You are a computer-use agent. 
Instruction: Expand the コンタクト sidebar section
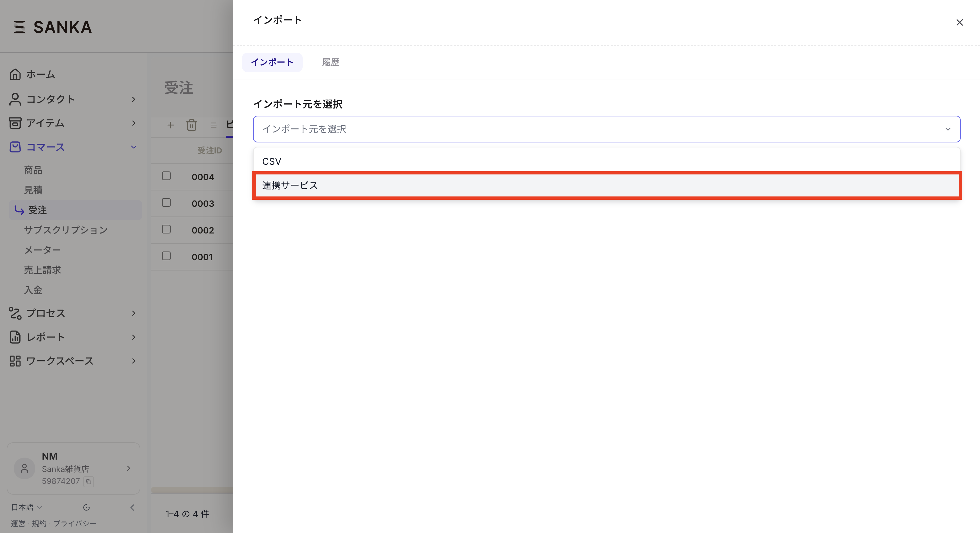click(133, 99)
